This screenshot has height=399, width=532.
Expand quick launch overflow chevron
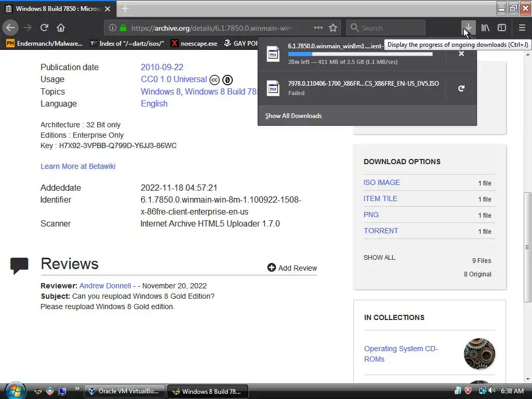(x=77, y=389)
